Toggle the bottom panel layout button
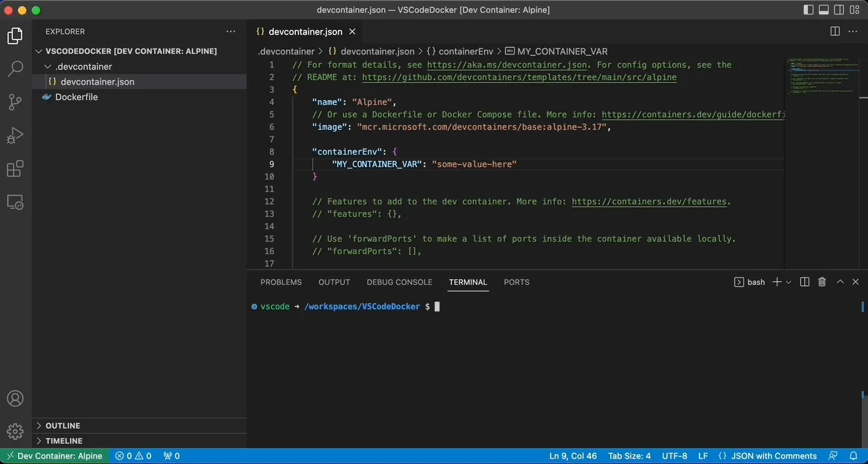Viewport: 868px width, 464px height. click(824, 10)
